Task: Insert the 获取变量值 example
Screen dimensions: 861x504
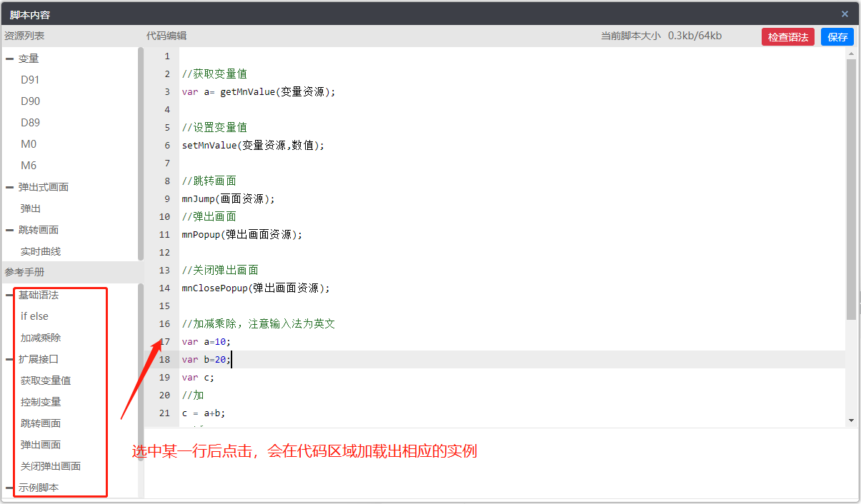Action: point(46,380)
